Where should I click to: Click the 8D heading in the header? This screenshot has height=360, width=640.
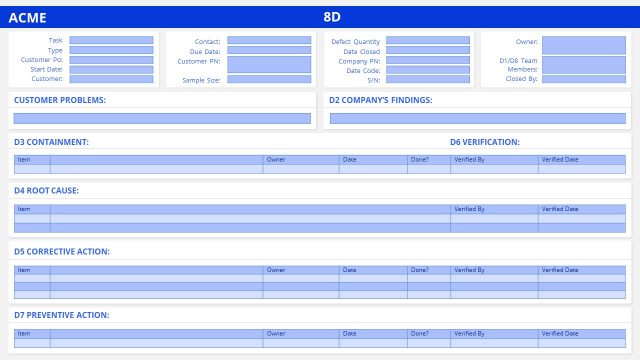coord(332,17)
